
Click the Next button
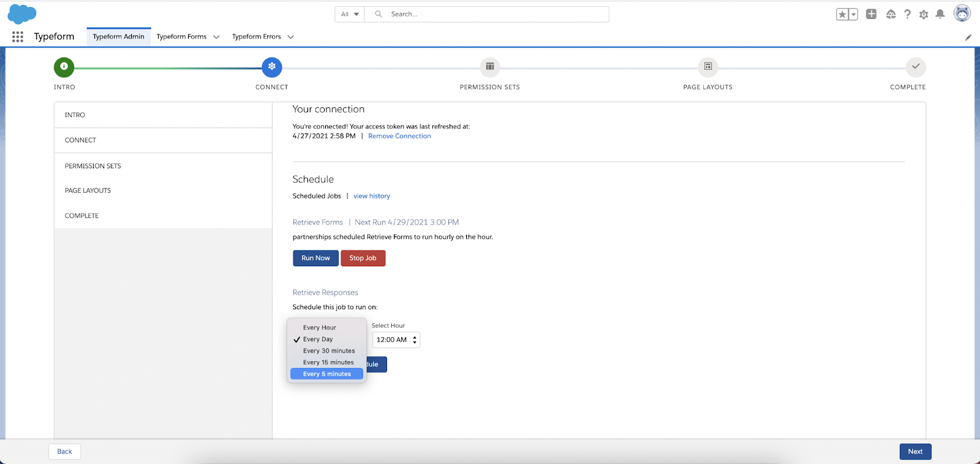(915, 452)
